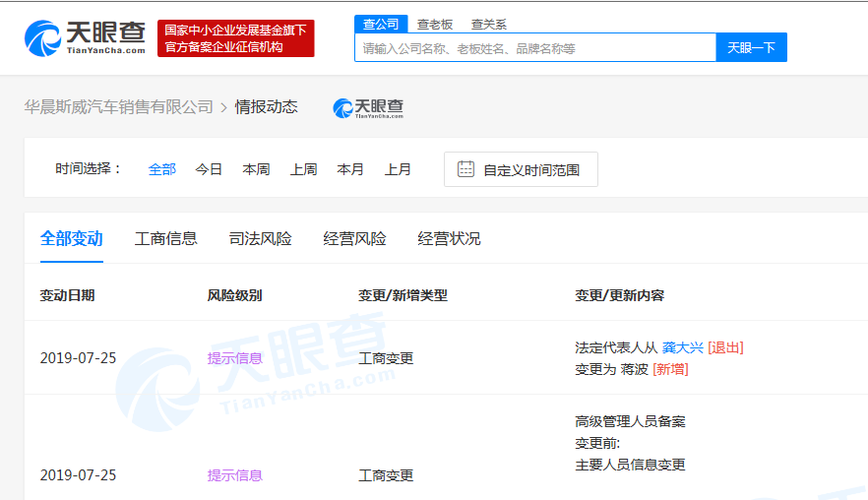Click the calendar icon in custom range

465,169
